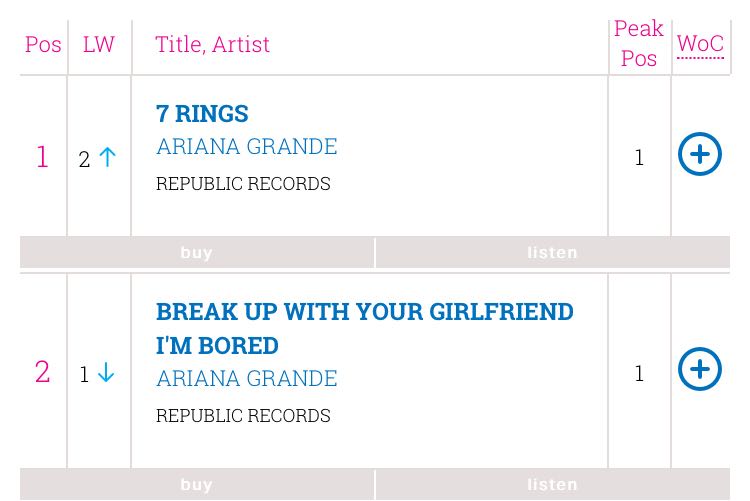This screenshot has width=750, height=501.
Task: Click the down arrow beside last week 1
Action: [106, 373]
